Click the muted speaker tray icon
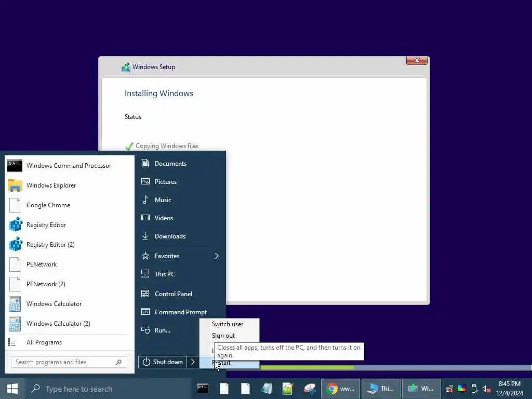Image resolution: width=532 pixels, height=399 pixels. (486, 389)
